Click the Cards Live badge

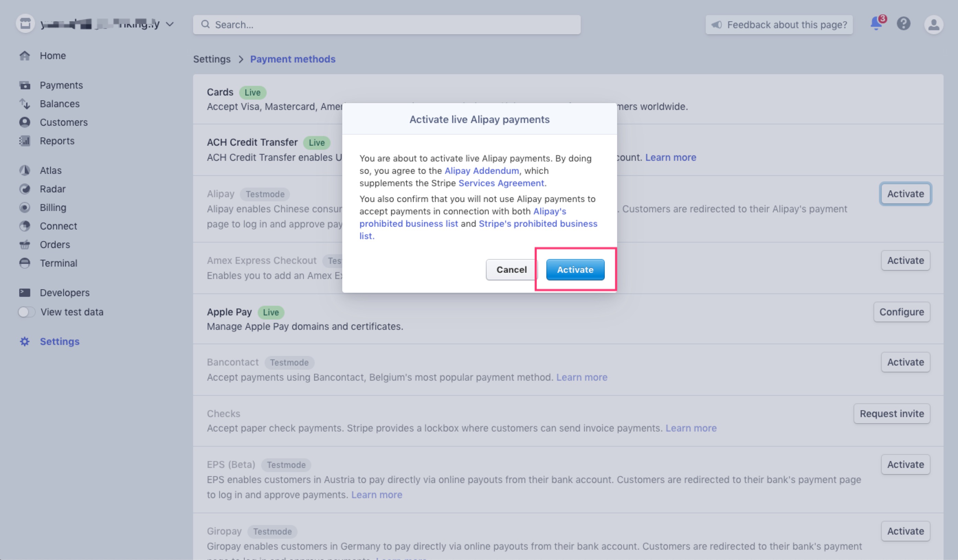[253, 92]
